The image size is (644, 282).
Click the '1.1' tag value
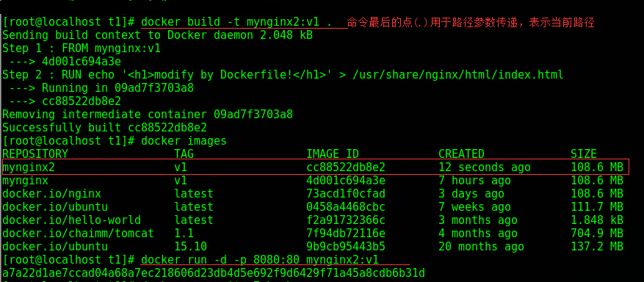pos(184,233)
